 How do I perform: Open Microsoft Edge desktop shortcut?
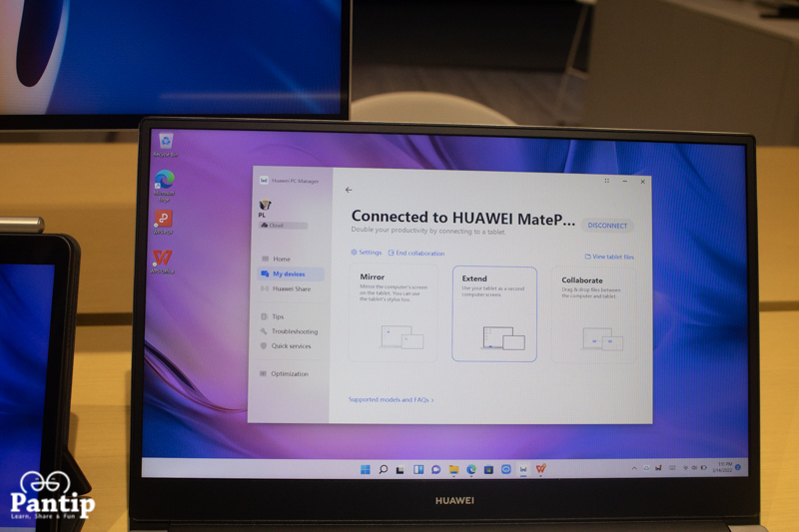[x=164, y=187]
